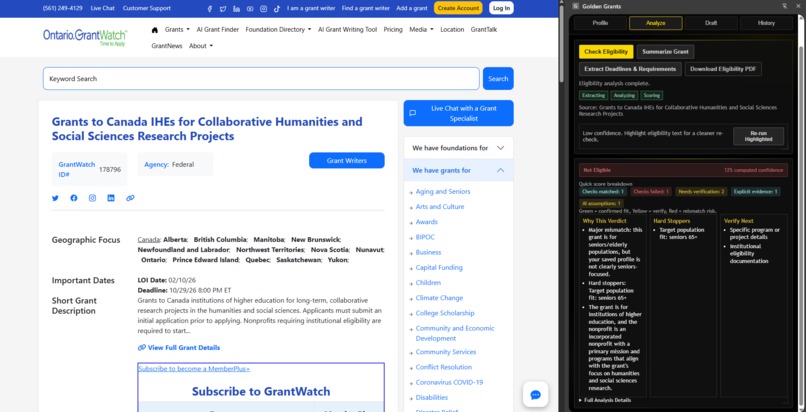Share grant via Facebook icon below GrantWatch ID
This screenshot has width=806, height=412.
pos(74,198)
